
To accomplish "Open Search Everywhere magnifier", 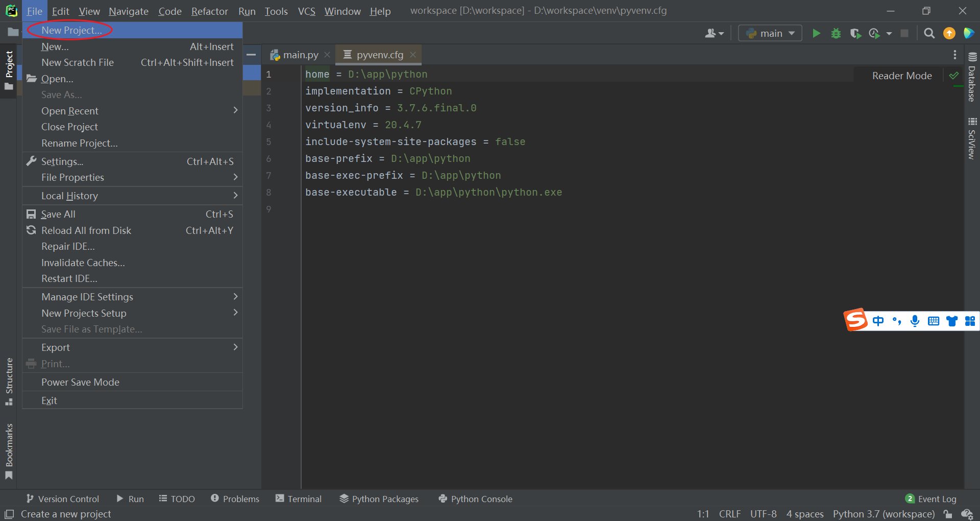I will pyautogui.click(x=929, y=33).
